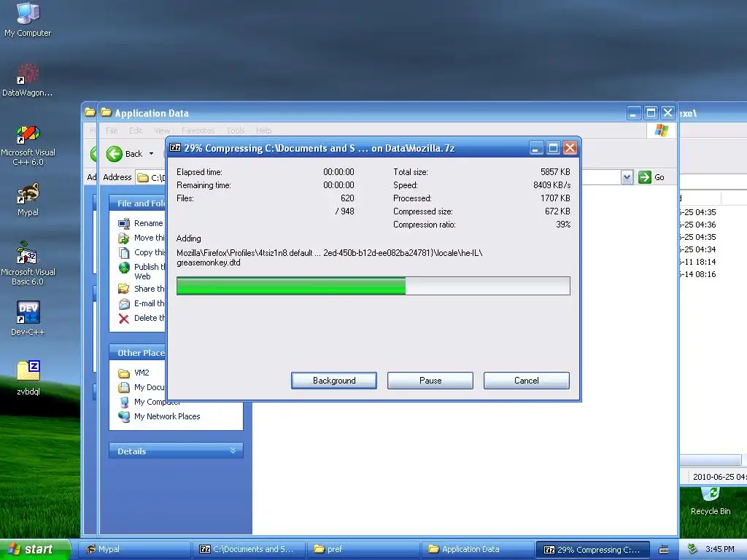This screenshot has height=560, width=747.
Task: Click E-mail this folder icon
Action: tap(124, 304)
